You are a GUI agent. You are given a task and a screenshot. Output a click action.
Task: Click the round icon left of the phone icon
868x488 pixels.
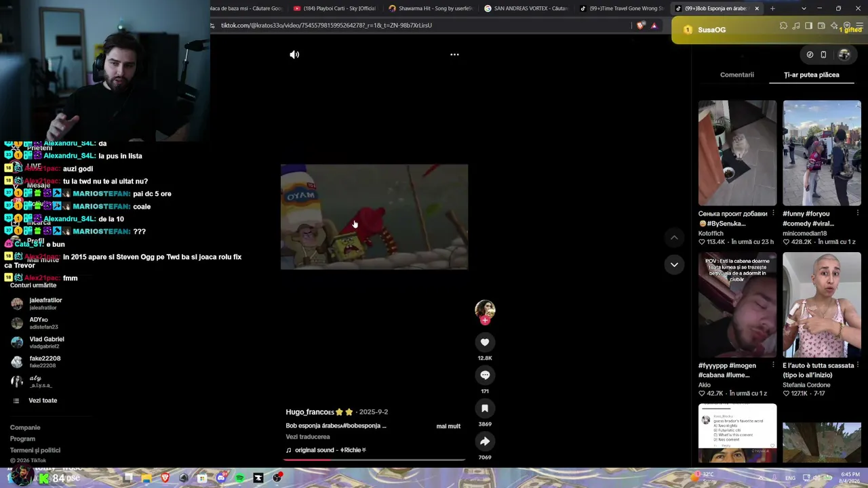tap(810, 55)
